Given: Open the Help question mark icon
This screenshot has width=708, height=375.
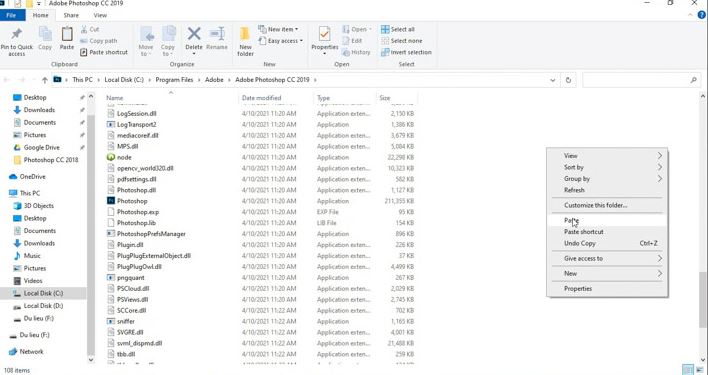Looking at the screenshot, I should pos(701,15).
